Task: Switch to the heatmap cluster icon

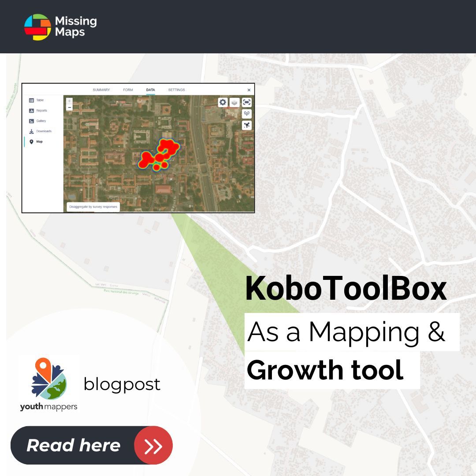Action: [247, 125]
